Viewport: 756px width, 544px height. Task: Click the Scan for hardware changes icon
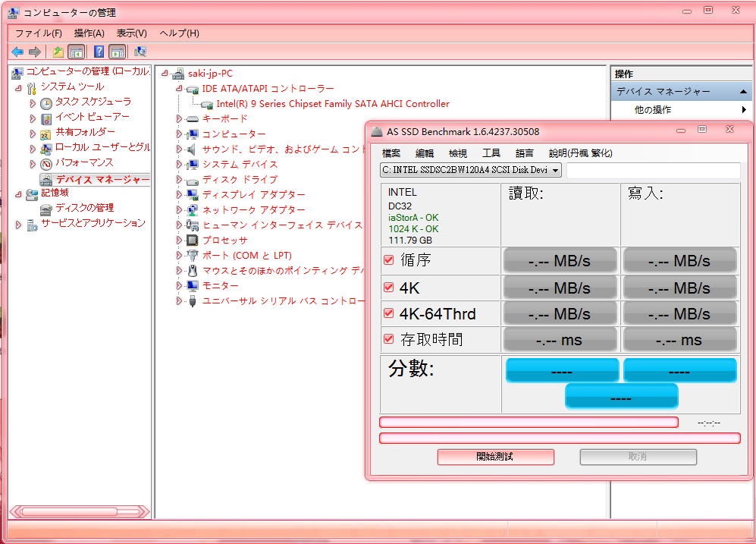click(x=140, y=52)
